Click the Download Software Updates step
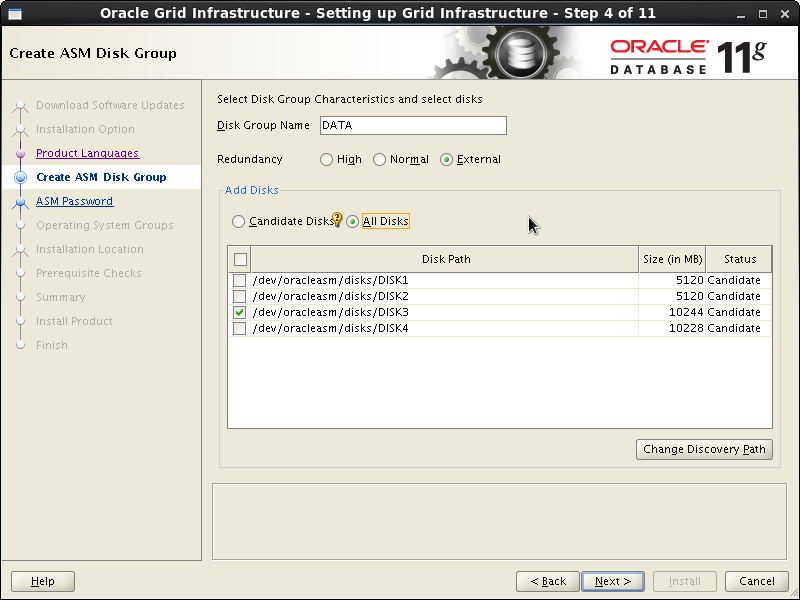Image resolution: width=800 pixels, height=600 pixels. pos(110,105)
